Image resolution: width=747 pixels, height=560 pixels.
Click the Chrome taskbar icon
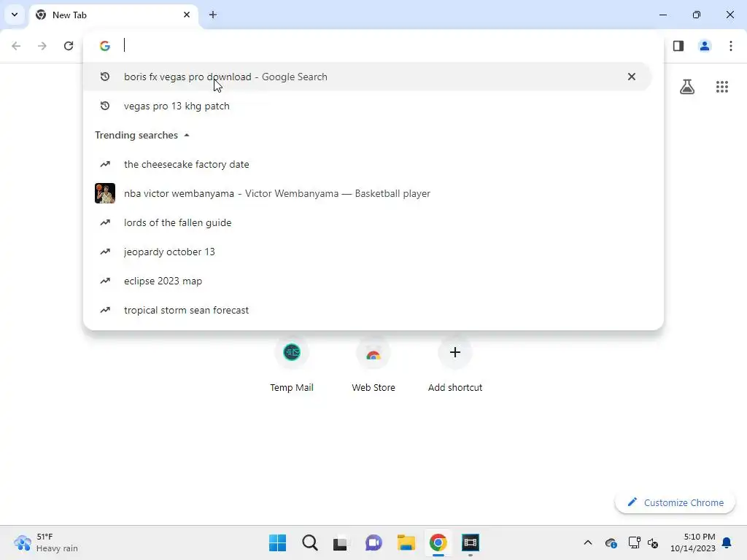click(438, 542)
